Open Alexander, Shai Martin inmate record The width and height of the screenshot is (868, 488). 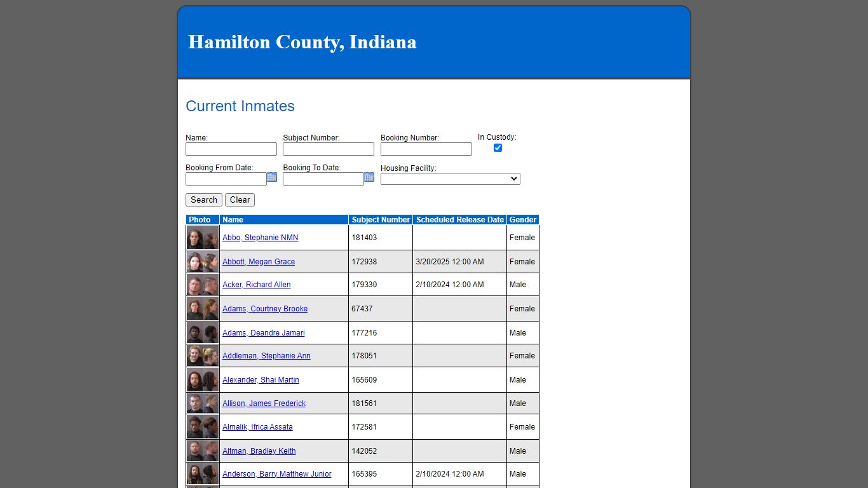[x=261, y=380]
